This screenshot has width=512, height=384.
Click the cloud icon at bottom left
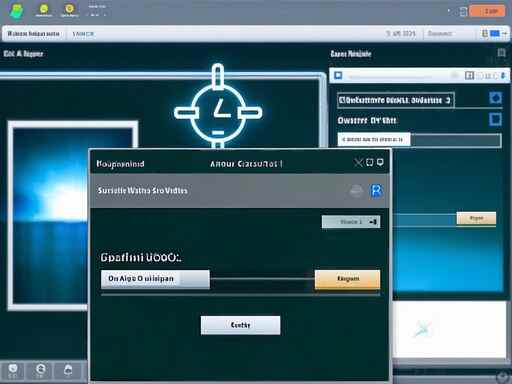(68, 370)
